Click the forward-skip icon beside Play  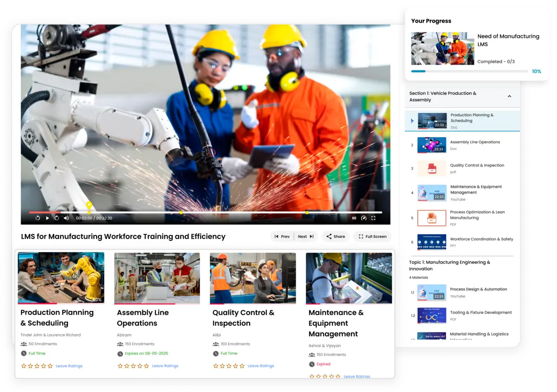57,218
